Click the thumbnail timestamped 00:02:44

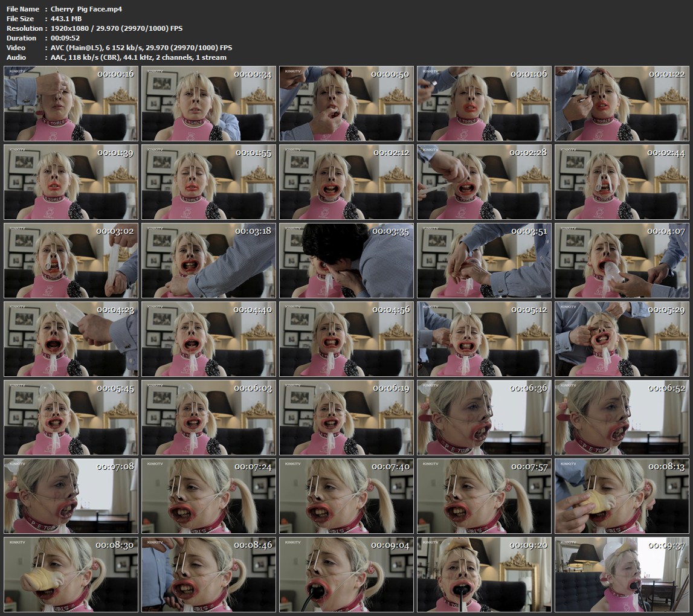pyautogui.click(x=622, y=182)
